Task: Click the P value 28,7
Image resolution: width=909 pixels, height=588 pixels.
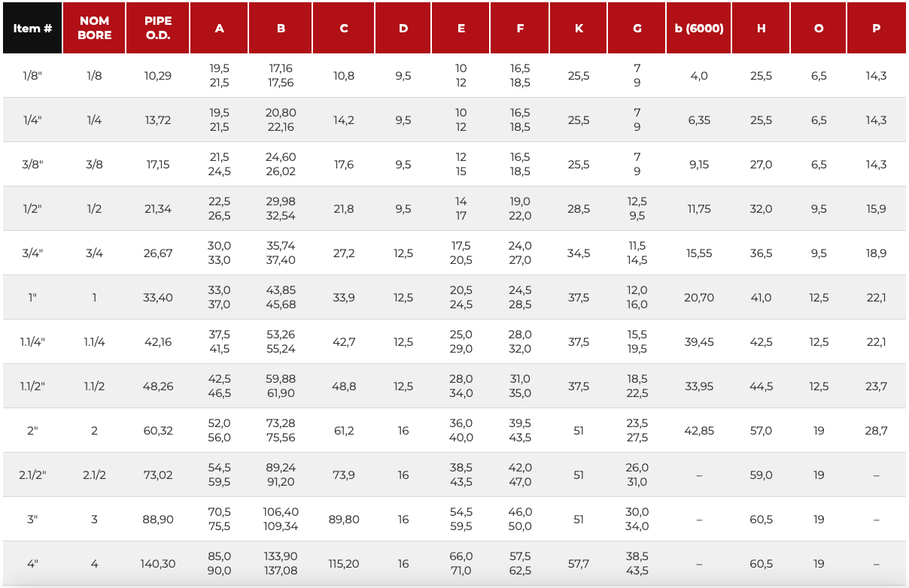Action: pos(876,430)
